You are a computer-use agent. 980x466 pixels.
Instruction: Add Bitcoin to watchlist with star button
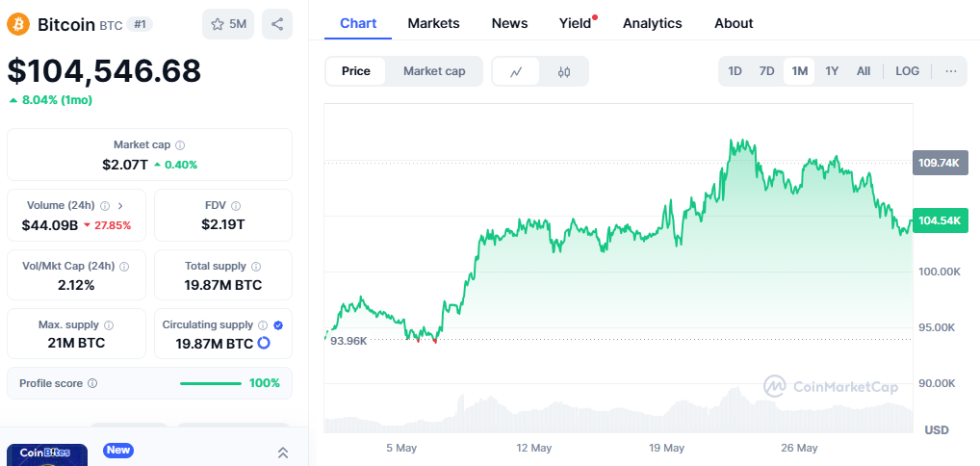228,24
